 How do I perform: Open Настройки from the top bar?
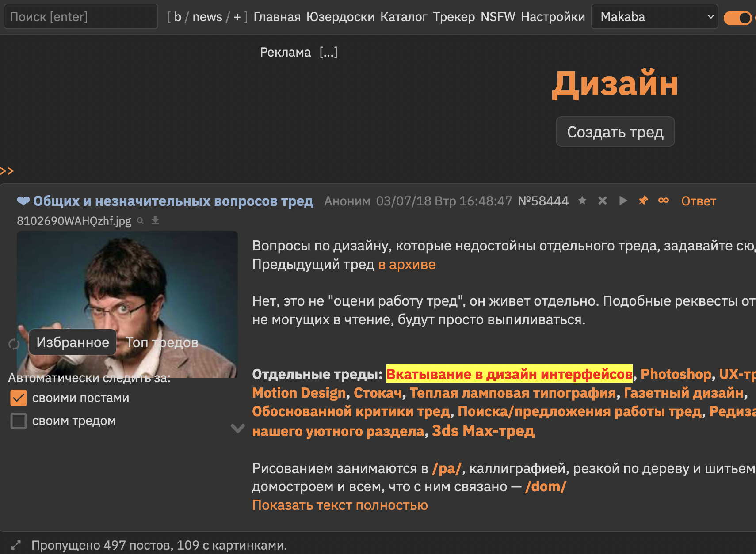pyautogui.click(x=553, y=17)
